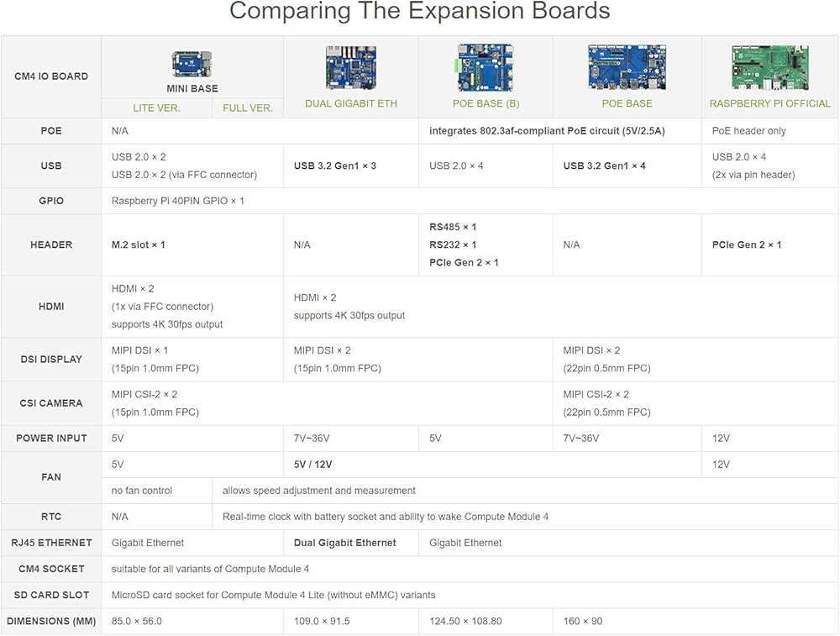Click the DIMENSIONS (MM) row label
The image size is (840, 636).
point(51,622)
